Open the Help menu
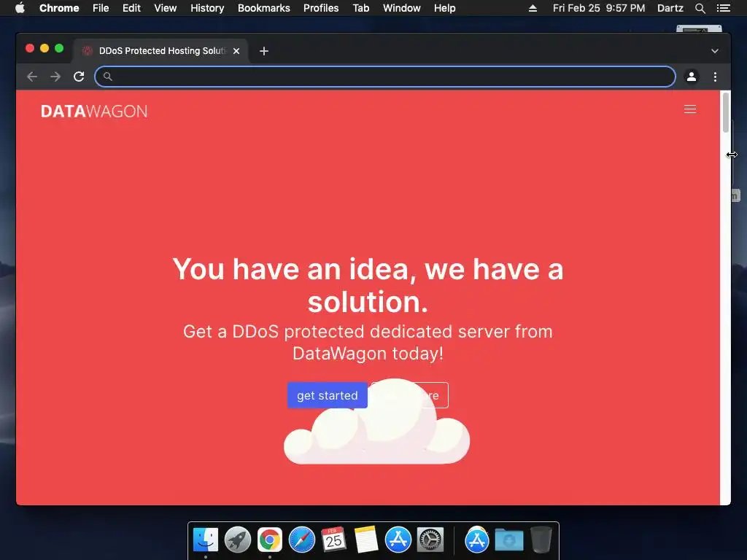Screen dimensions: 747x560 coord(444,8)
